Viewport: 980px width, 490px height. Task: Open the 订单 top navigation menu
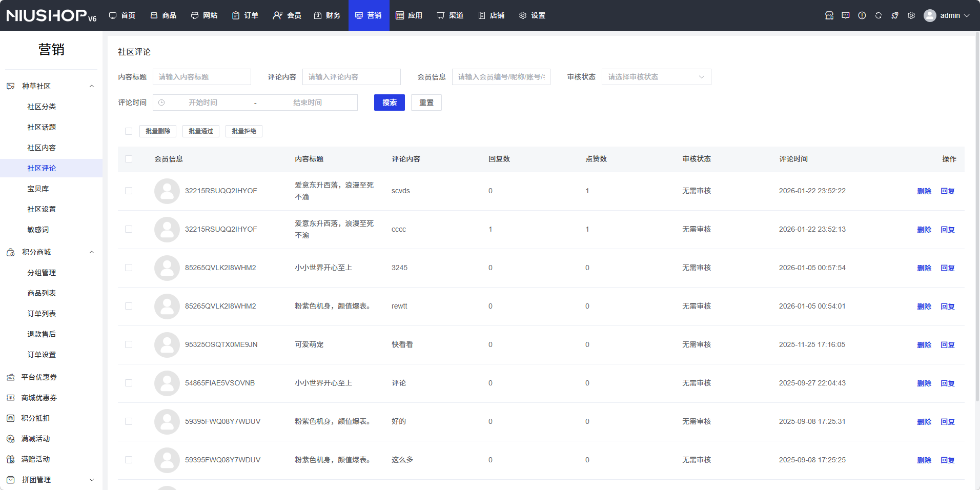click(x=245, y=15)
